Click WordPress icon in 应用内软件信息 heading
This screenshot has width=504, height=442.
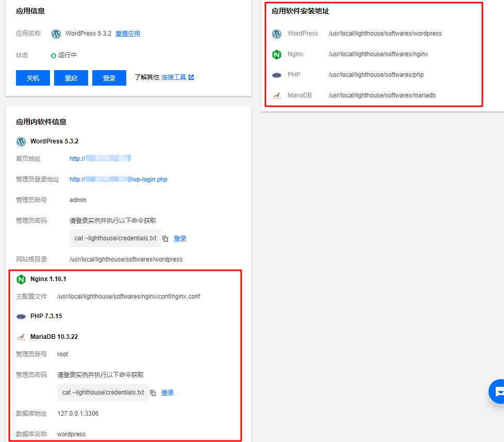coord(21,141)
